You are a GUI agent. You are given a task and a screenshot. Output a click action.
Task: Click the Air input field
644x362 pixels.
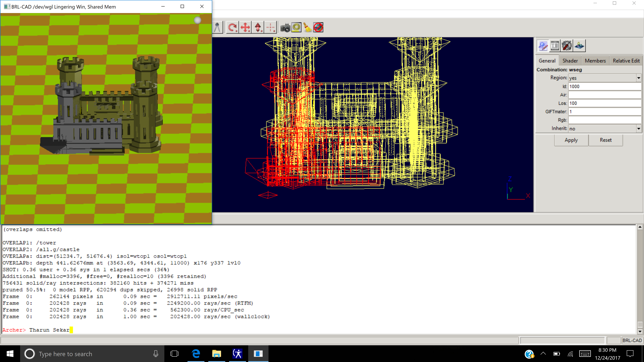605,95
